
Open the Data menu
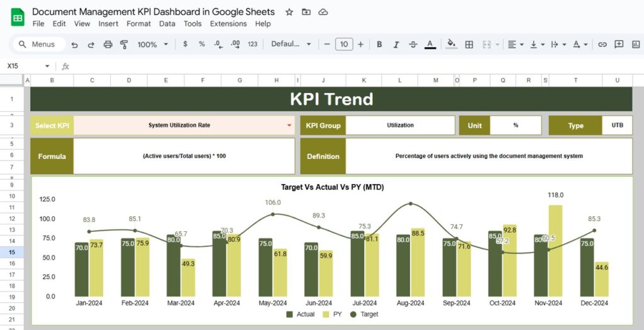click(x=167, y=24)
